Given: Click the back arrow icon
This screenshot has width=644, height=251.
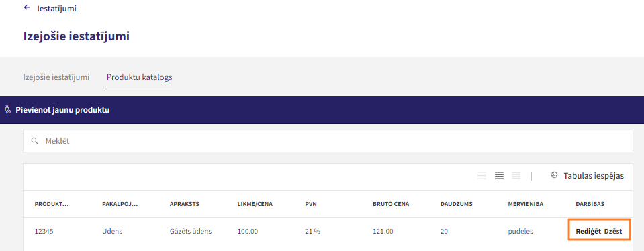Looking at the screenshot, I should tap(27, 7).
